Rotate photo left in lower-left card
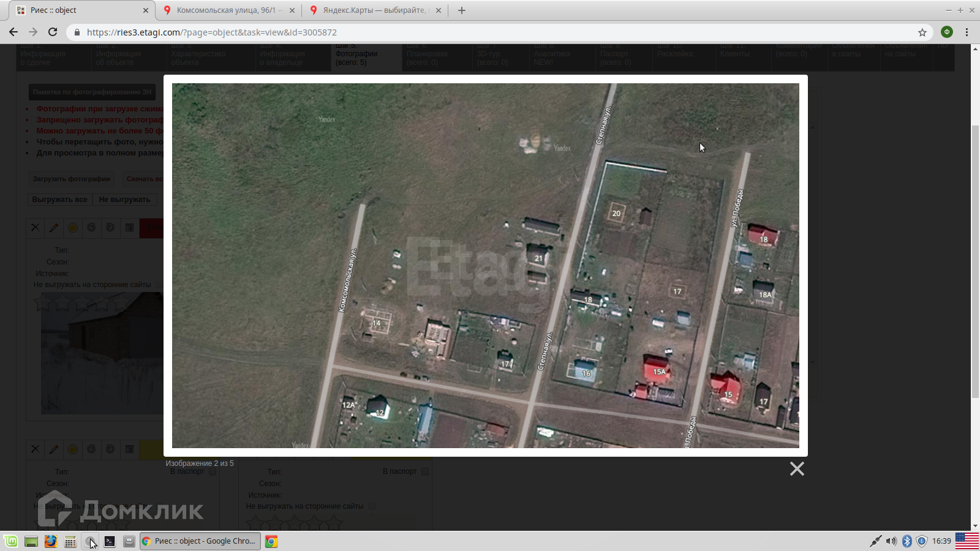This screenshot has width=980, height=551. [91, 449]
